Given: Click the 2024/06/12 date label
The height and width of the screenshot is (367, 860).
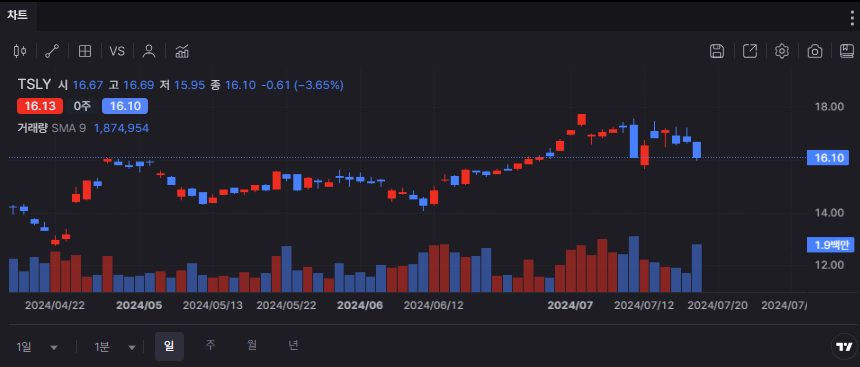Looking at the screenshot, I should click(433, 305).
